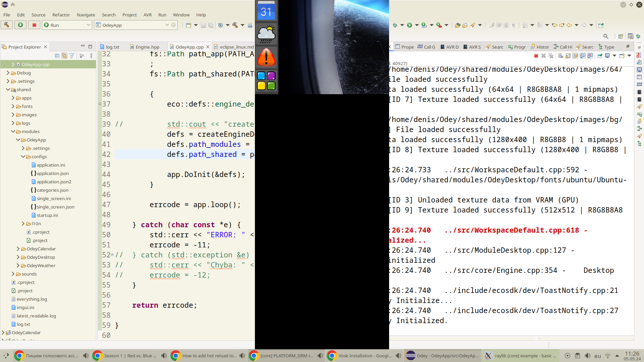644x362 pixels.
Task: Click the Debug bug toolbar icon
Action: tap(395, 25)
